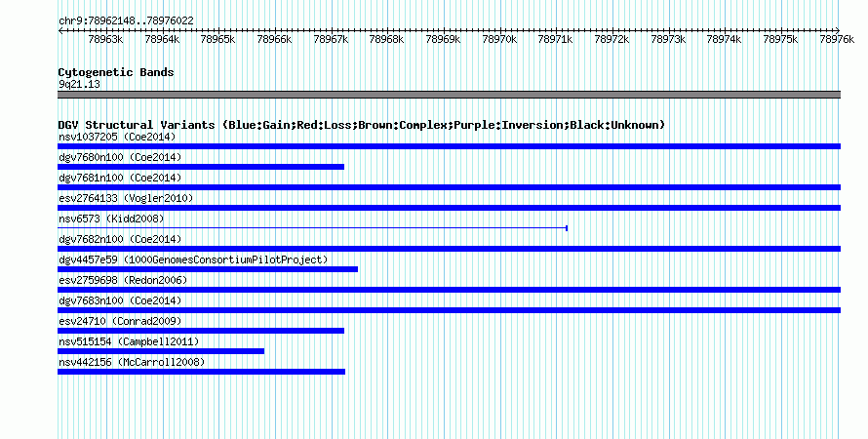This screenshot has height=439, width=868.
Task: Click the 78968k ruler tick label
Action: 387,39
